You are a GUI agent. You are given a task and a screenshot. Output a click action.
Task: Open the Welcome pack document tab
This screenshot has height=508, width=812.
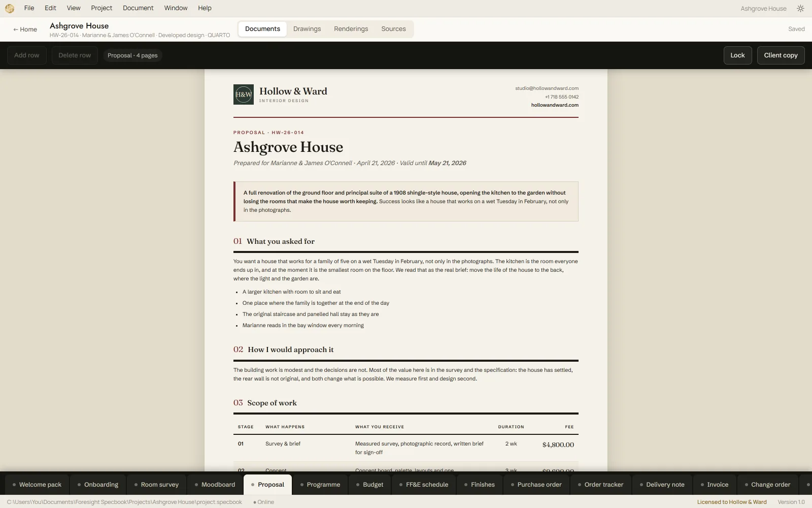coord(37,485)
